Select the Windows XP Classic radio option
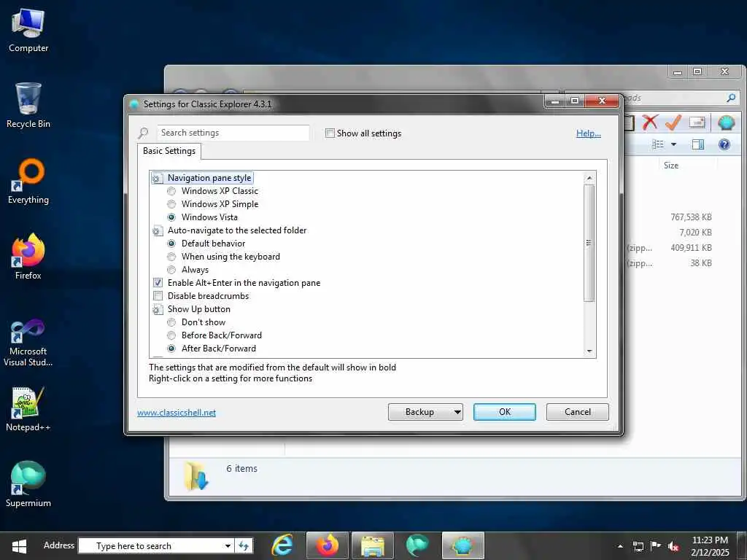Viewport: 747px width, 560px height. tap(171, 191)
